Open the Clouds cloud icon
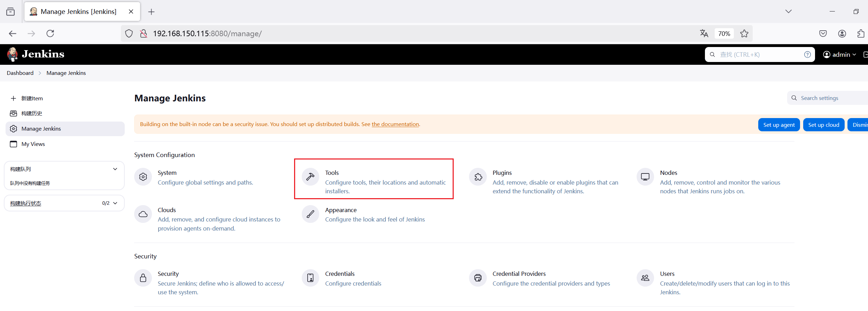Screen dimensions: 868x311 (143, 214)
